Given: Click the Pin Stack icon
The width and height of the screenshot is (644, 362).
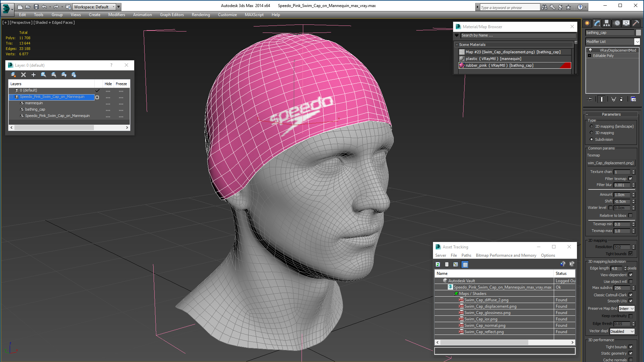Looking at the screenshot, I should tap(590, 99).
